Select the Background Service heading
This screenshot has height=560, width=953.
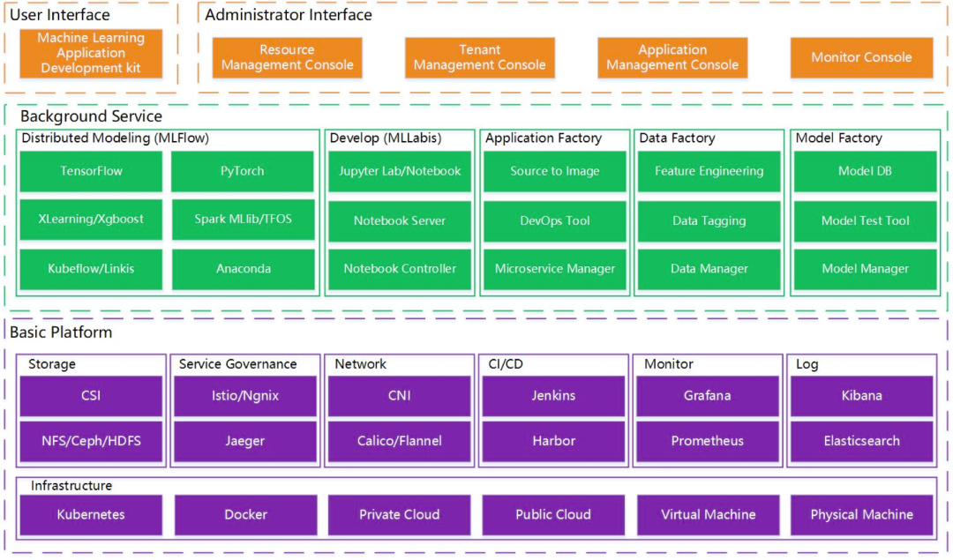(x=91, y=116)
